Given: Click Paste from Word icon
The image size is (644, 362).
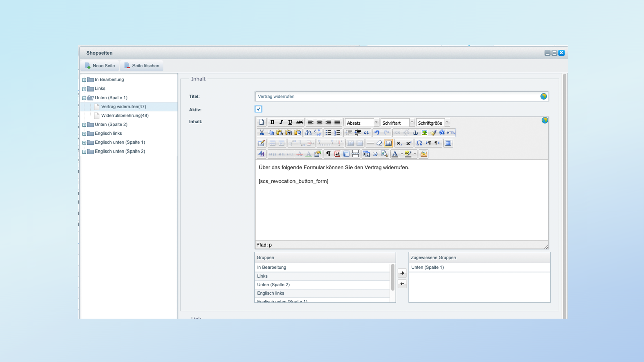Looking at the screenshot, I should coord(298,133).
